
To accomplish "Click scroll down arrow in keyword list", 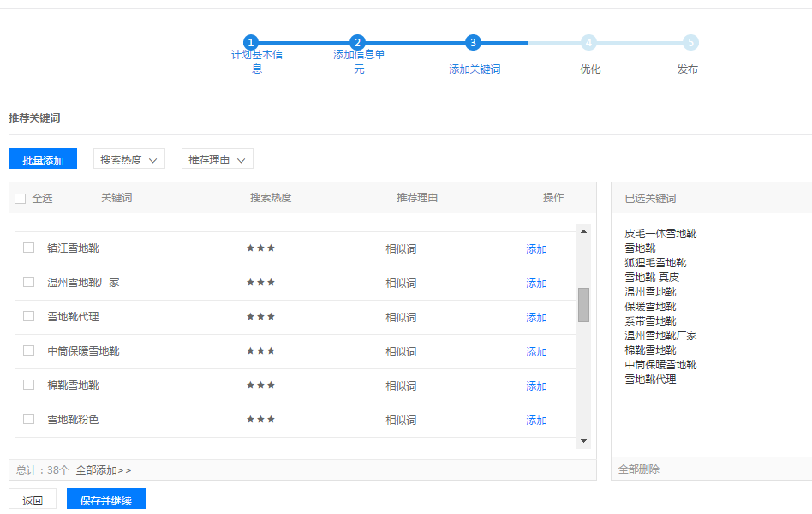I will [583, 441].
